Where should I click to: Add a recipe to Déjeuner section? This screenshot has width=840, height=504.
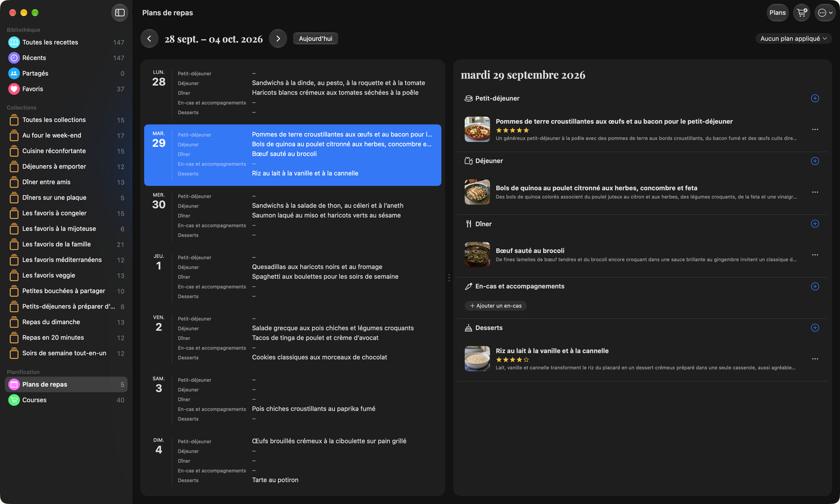click(815, 161)
